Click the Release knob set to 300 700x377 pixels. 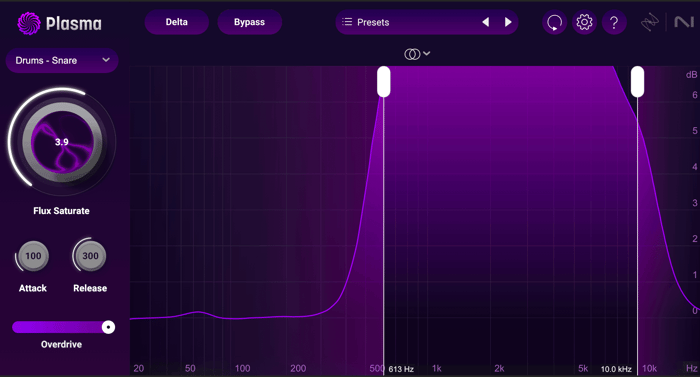pos(90,256)
